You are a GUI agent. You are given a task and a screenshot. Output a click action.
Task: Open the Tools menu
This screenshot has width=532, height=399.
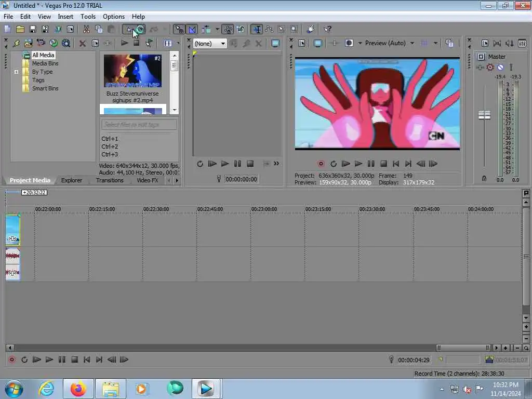click(x=88, y=16)
